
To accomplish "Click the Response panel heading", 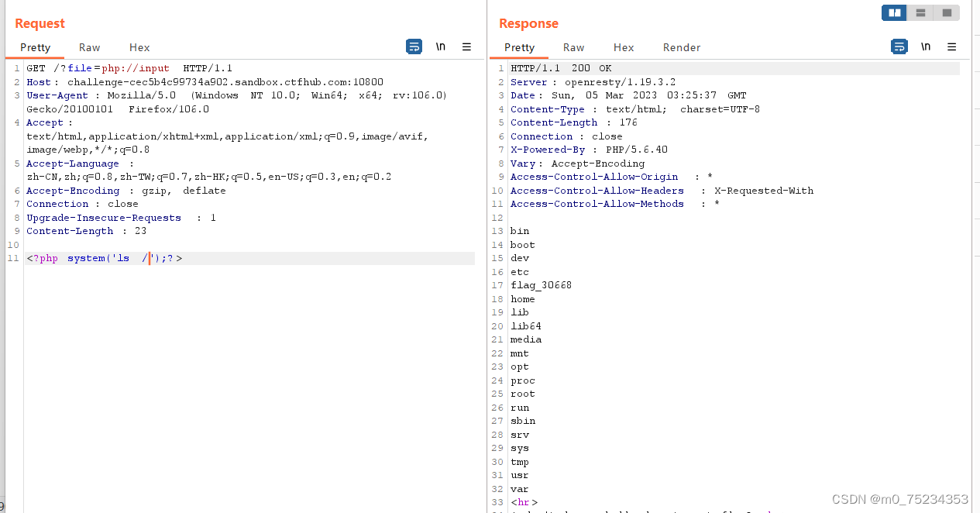I will click(528, 23).
